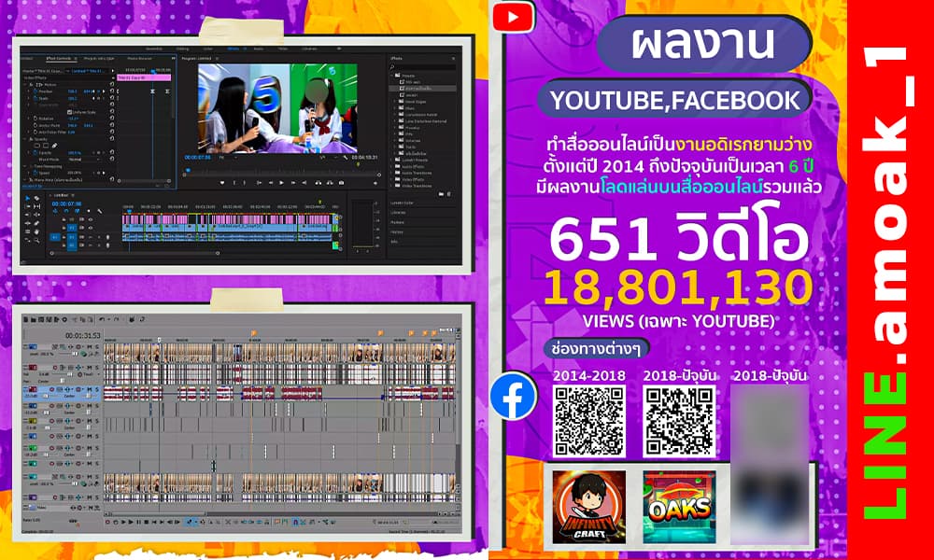Viewport: 934px width, 560px height.
Task: Pick the Hand tool in Premiere's toolbox
Action: [37, 231]
